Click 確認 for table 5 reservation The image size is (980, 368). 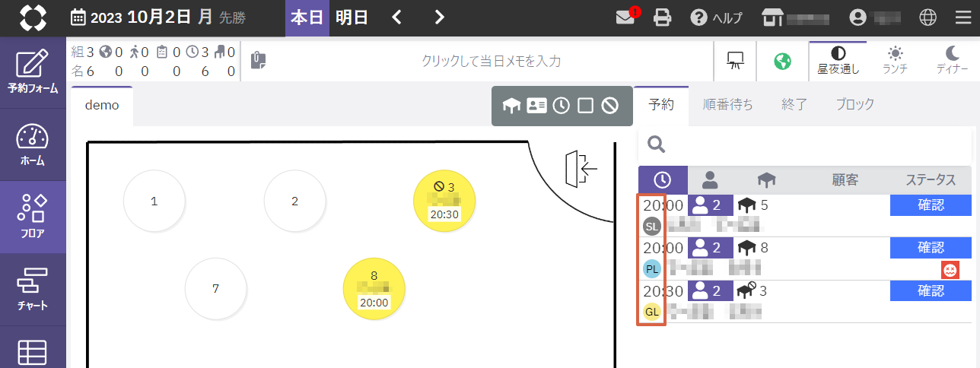pos(931,205)
